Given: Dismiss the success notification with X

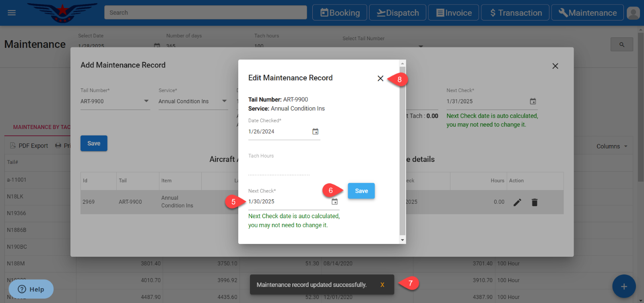Looking at the screenshot, I should coord(382,285).
